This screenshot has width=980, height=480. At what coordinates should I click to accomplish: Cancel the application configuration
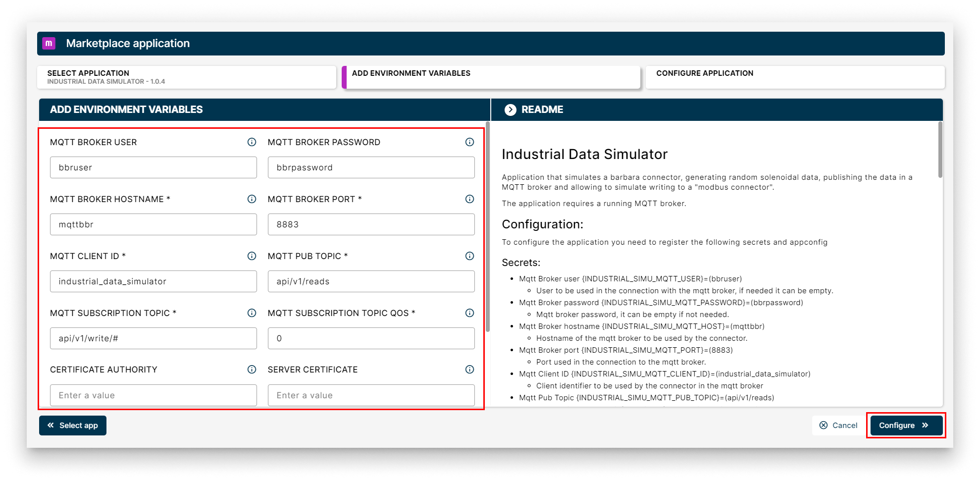(x=837, y=425)
